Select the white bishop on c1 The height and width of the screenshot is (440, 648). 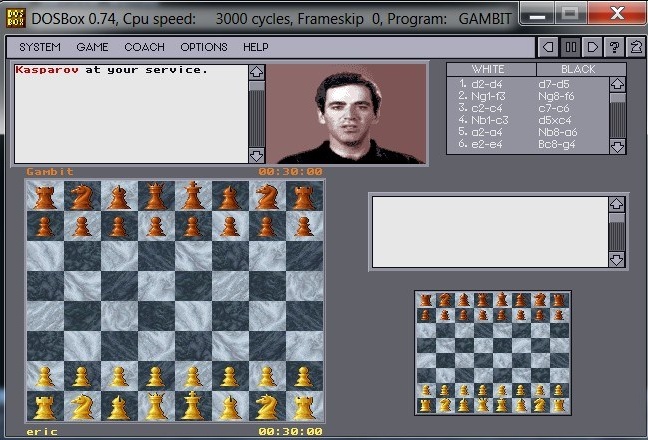click(x=119, y=406)
